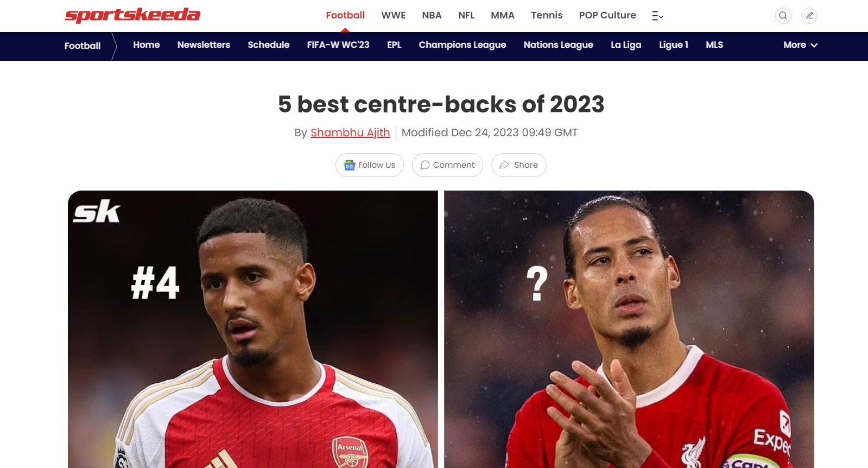Open the Newsletters page link

coord(204,45)
